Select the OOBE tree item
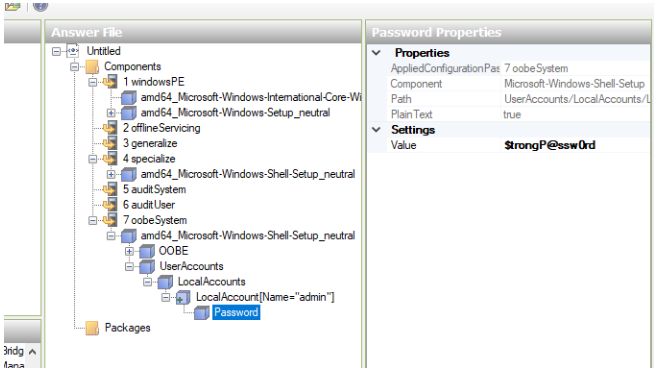The height and width of the screenshot is (379, 657). coord(173,251)
